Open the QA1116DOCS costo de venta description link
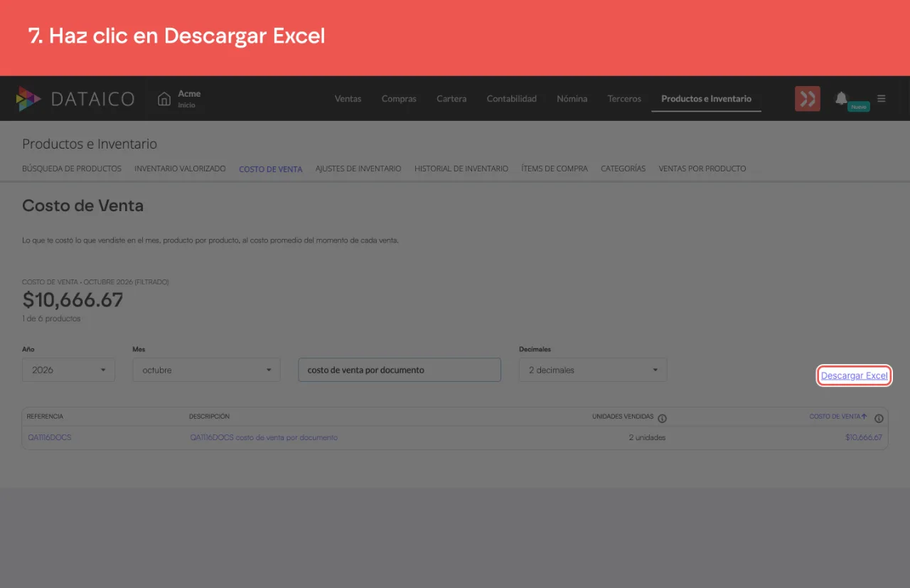The height and width of the screenshot is (588, 910). (x=264, y=437)
